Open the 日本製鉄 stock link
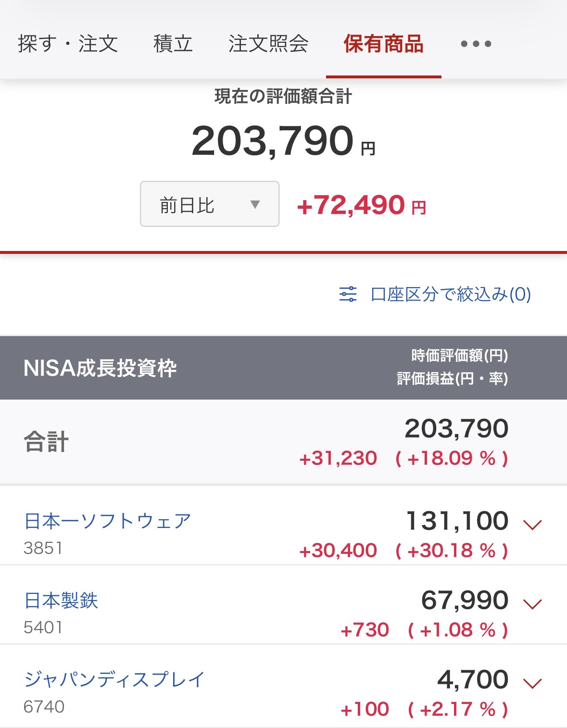567x728 pixels. pyautogui.click(x=61, y=601)
